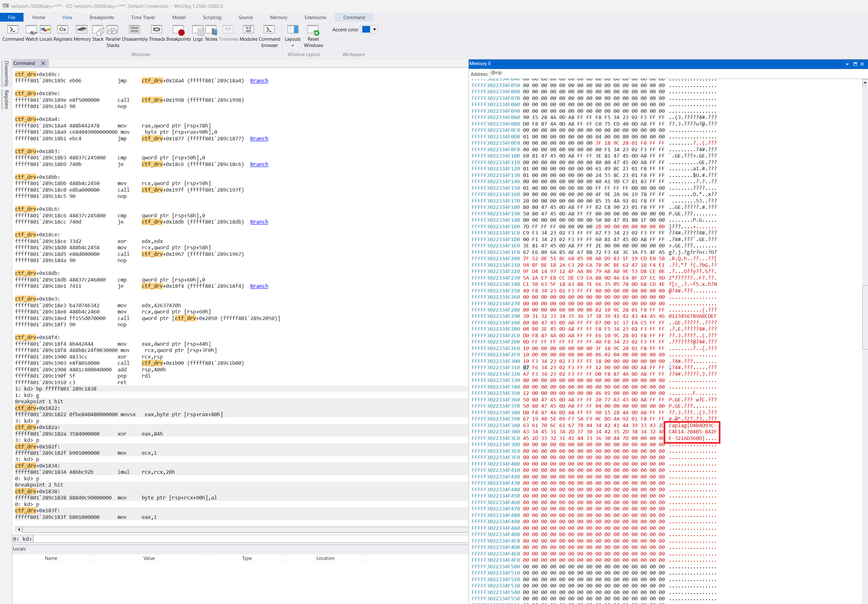Open the Accent color dropdown arrow
Image resolution: width=868 pixels, height=604 pixels.
click(375, 29)
